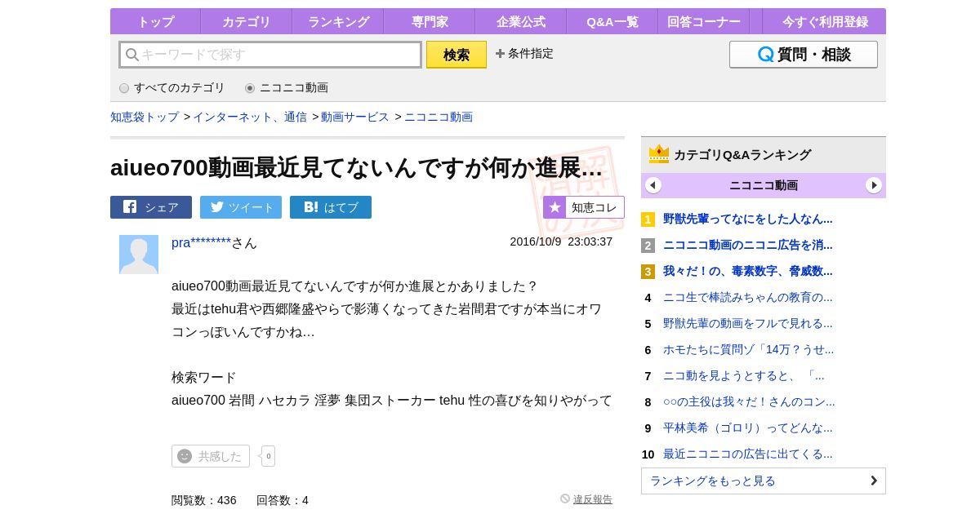The image size is (980, 514).
Task: Click the 閲覧数：436 text
Action: 204,500
